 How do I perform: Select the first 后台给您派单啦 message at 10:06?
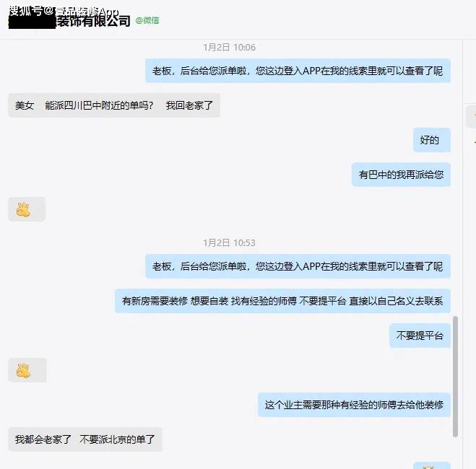coord(298,71)
